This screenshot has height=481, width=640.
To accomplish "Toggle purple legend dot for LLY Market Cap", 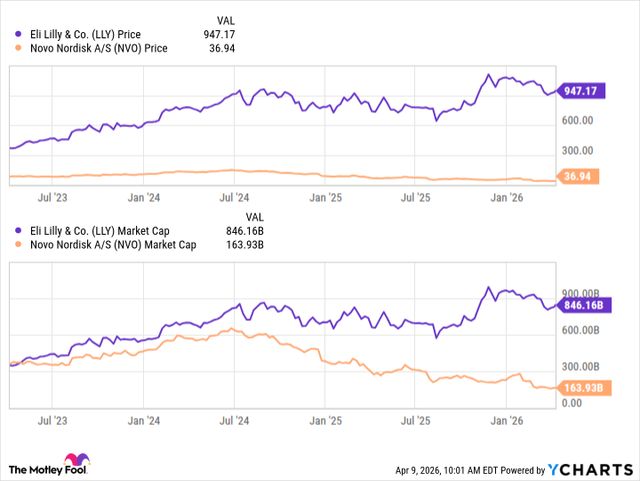I will click(x=15, y=229).
